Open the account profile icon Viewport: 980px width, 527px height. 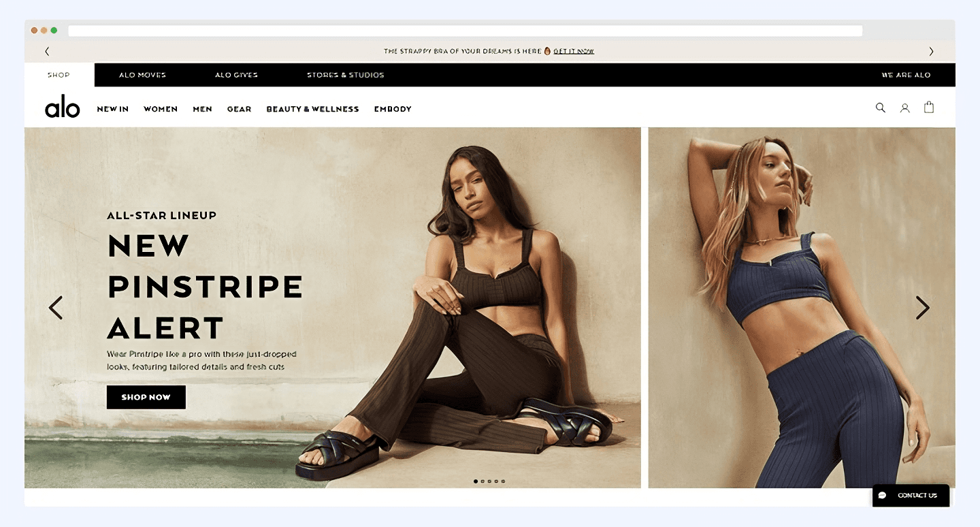click(904, 108)
